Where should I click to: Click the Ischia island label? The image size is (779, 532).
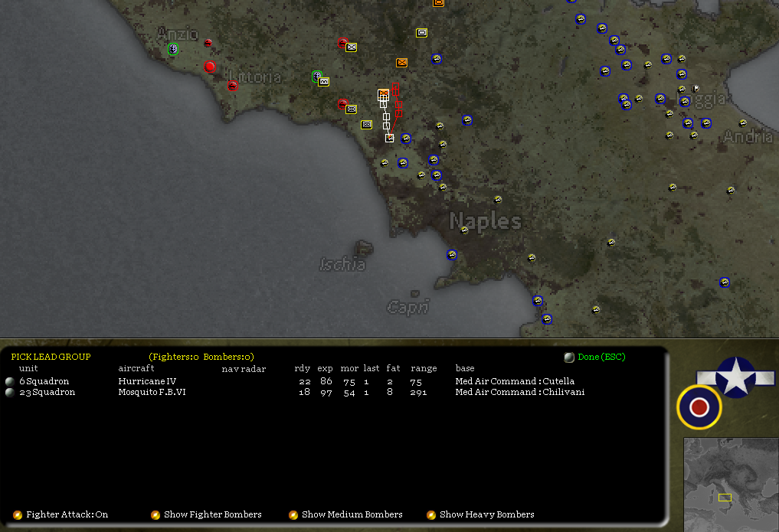point(343,264)
